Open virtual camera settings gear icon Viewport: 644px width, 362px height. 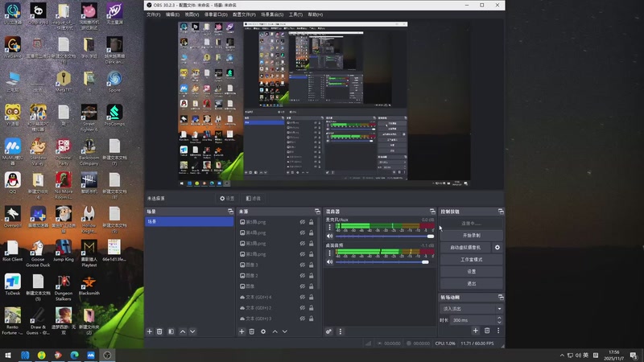pos(497,248)
